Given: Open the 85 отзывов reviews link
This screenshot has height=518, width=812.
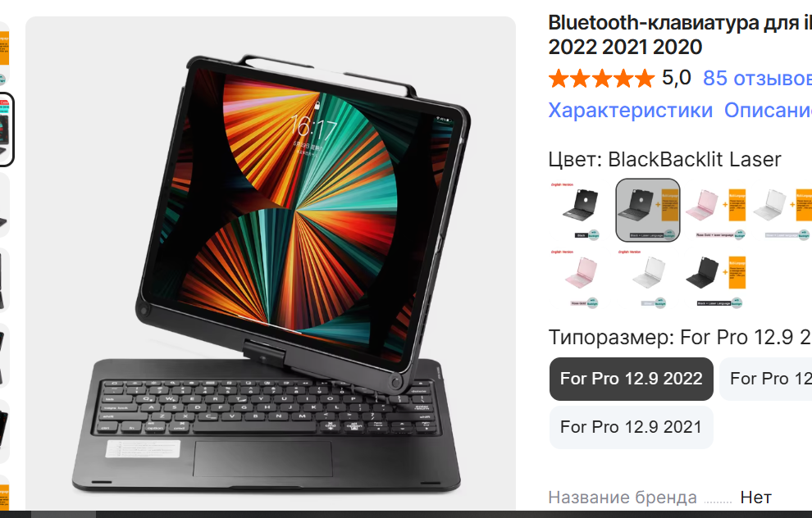Looking at the screenshot, I should pos(757,78).
